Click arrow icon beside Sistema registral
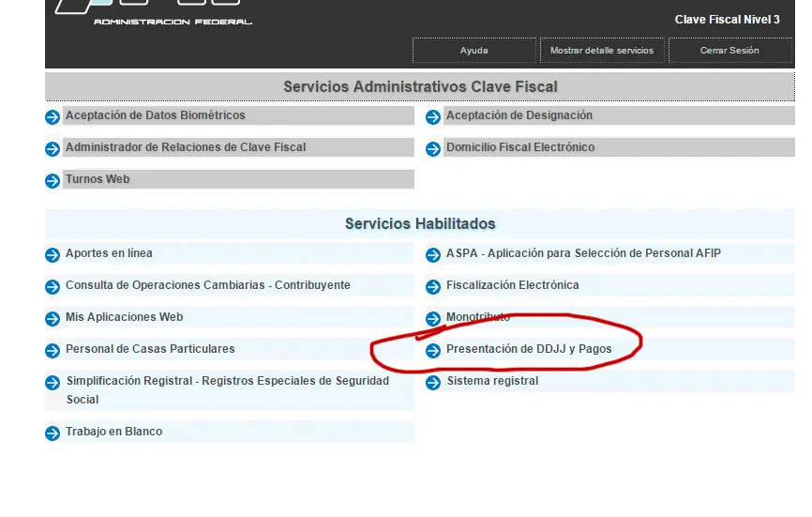This screenshot has width=812, height=517. (x=433, y=383)
